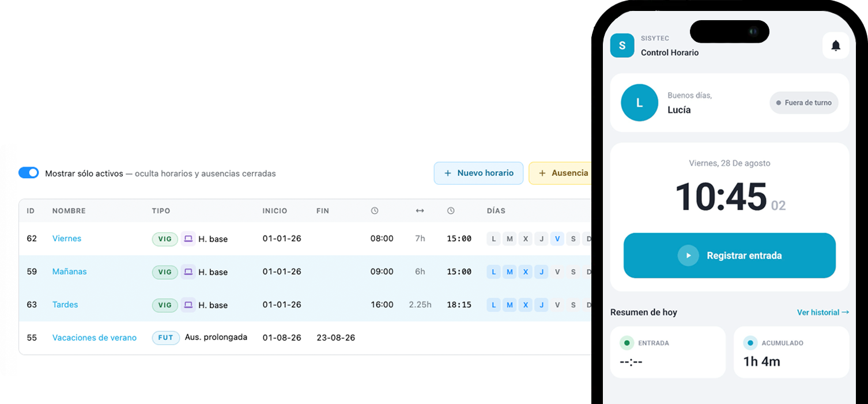Click ID 59 in the table

click(32, 271)
